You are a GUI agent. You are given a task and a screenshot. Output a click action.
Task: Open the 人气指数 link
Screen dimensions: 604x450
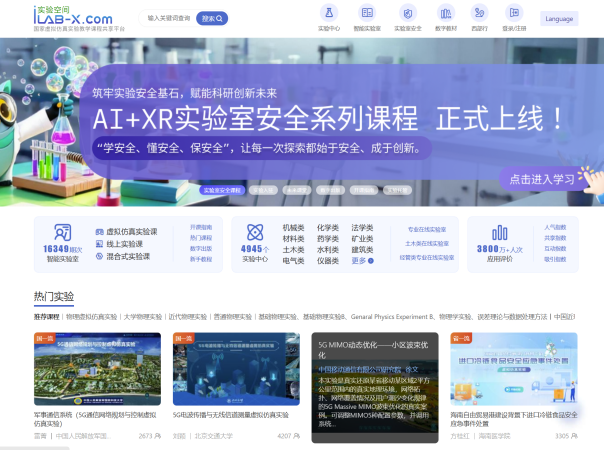point(555,227)
